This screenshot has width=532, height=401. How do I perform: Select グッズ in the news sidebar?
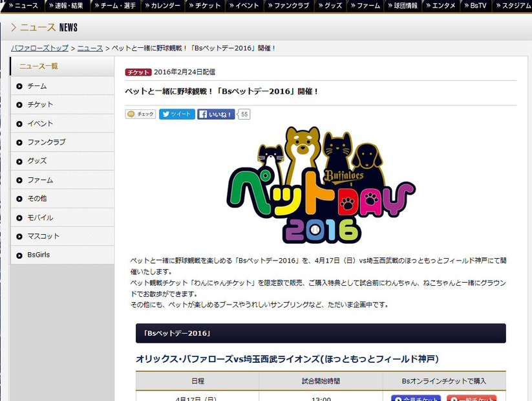click(62, 161)
